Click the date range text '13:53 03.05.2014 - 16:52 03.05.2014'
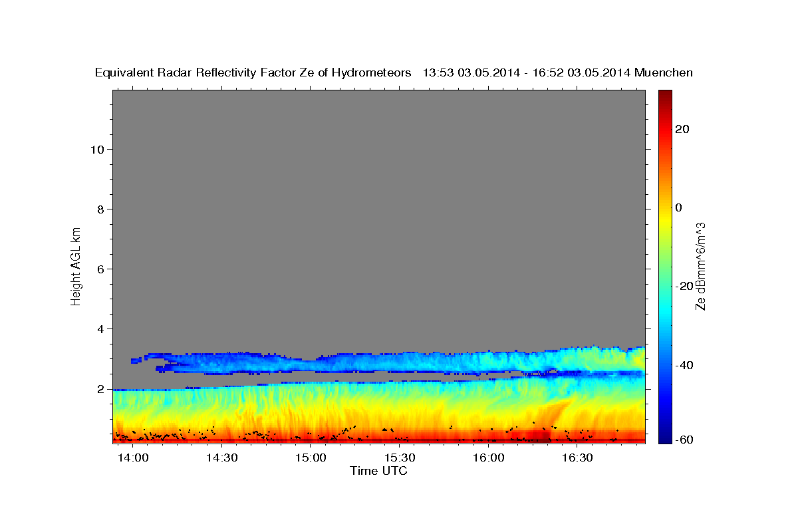Viewport: 798px width, 532px height. click(x=527, y=72)
